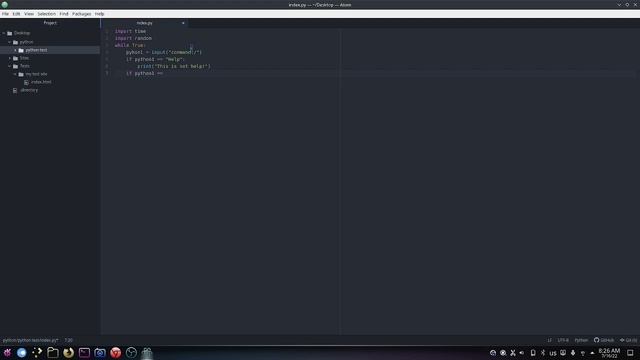The height and width of the screenshot is (360, 640).
Task: Click the microphone tray icon
Action: coord(573,353)
